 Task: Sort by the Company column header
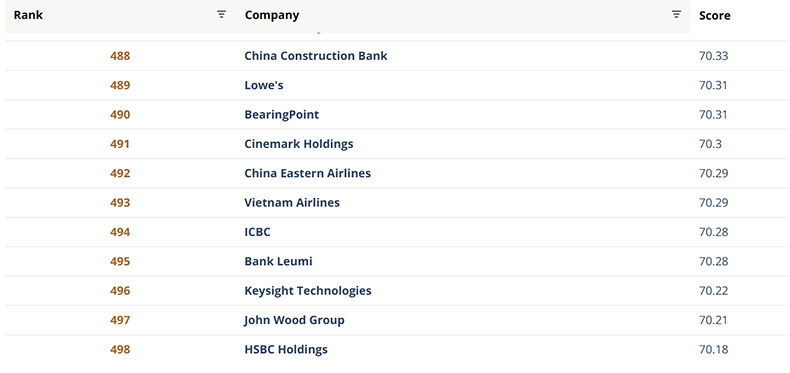point(272,15)
